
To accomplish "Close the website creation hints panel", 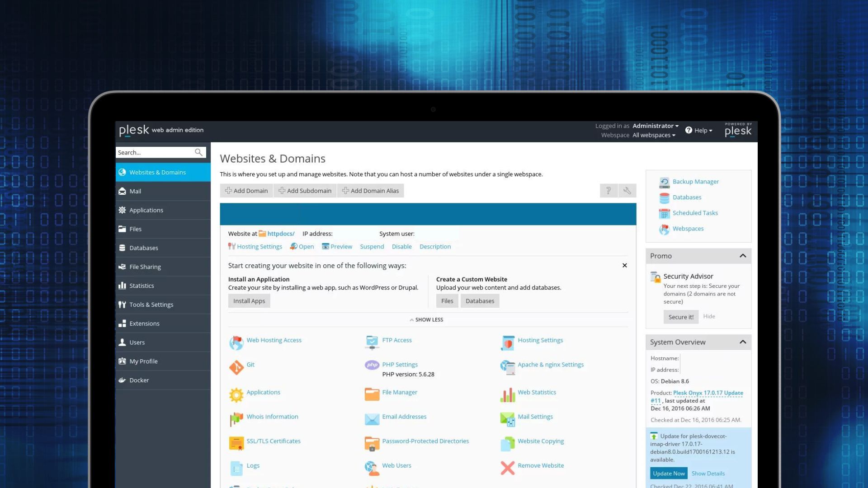I will coord(624,266).
